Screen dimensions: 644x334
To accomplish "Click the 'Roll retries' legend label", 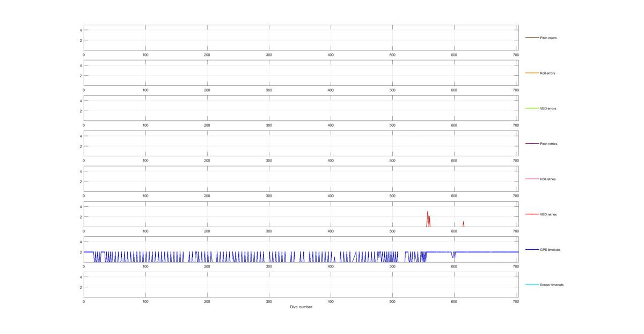I will click(x=548, y=179).
